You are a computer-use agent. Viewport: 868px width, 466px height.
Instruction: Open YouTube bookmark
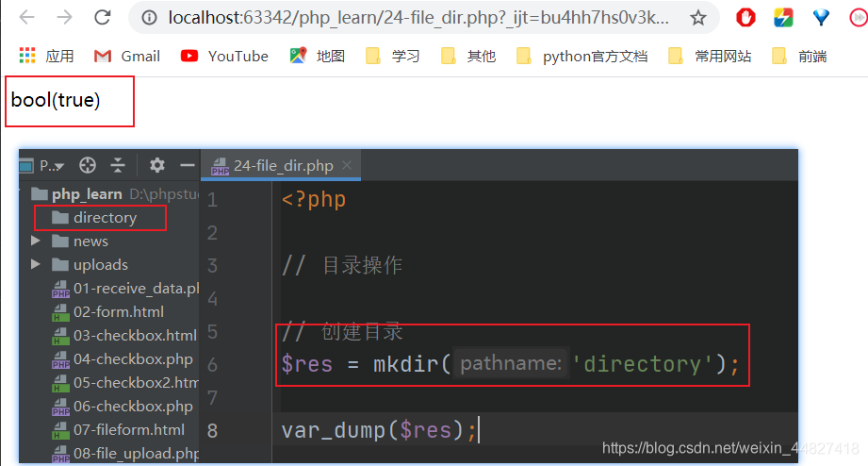coord(224,56)
